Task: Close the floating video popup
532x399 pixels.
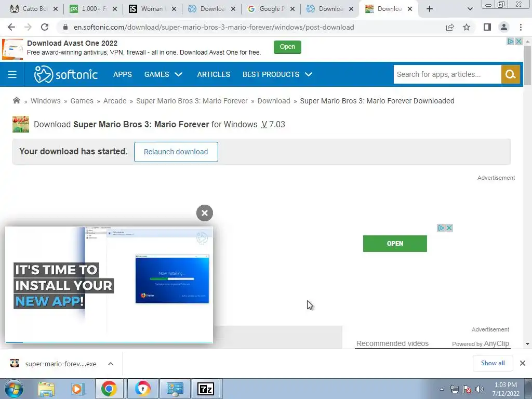Action: [205, 213]
